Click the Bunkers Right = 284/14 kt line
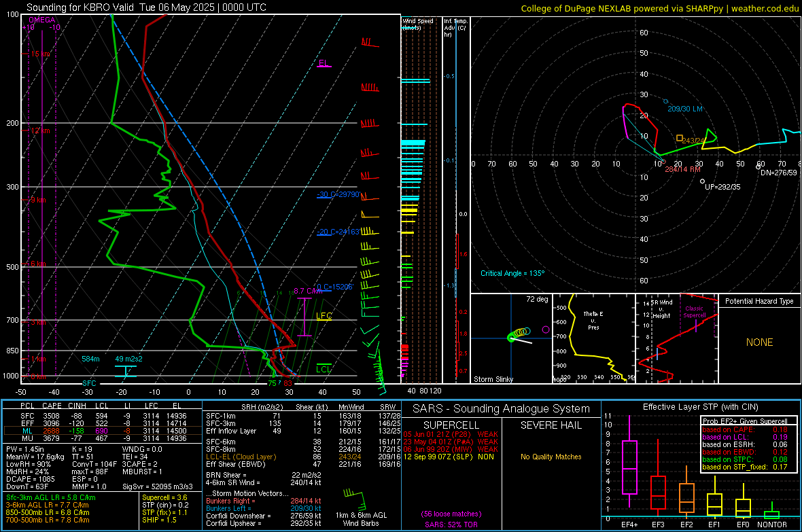Image resolution: width=802 pixels, height=532 pixels. (x=264, y=501)
